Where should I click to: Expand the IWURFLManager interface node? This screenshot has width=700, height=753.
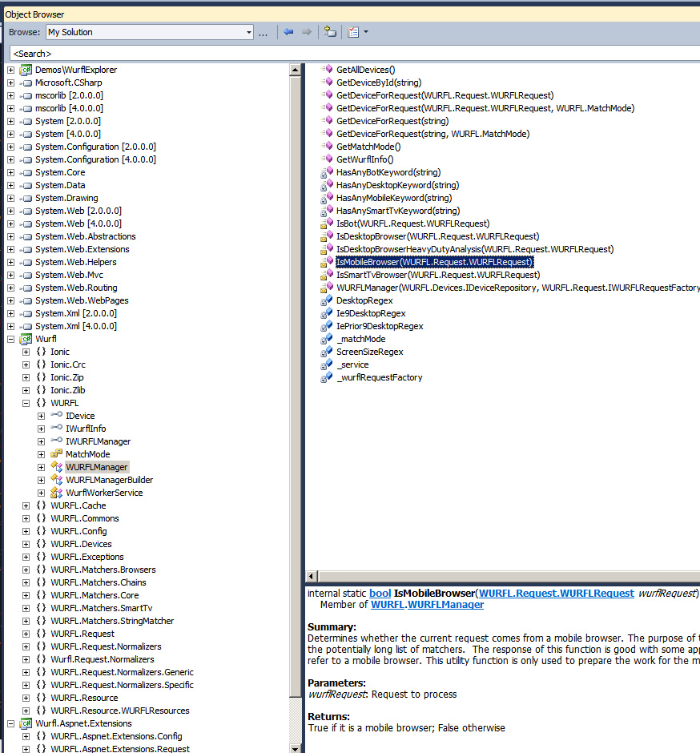[x=42, y=441]
